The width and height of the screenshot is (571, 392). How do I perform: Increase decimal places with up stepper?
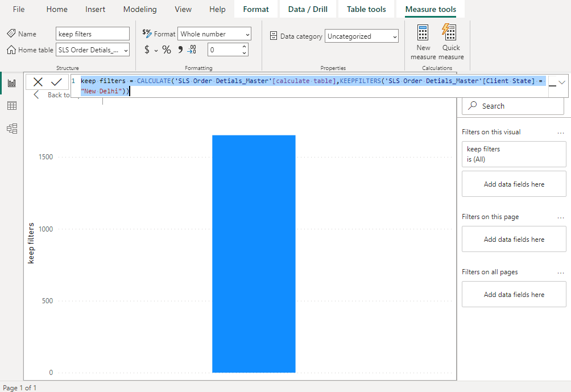[245, 46]
